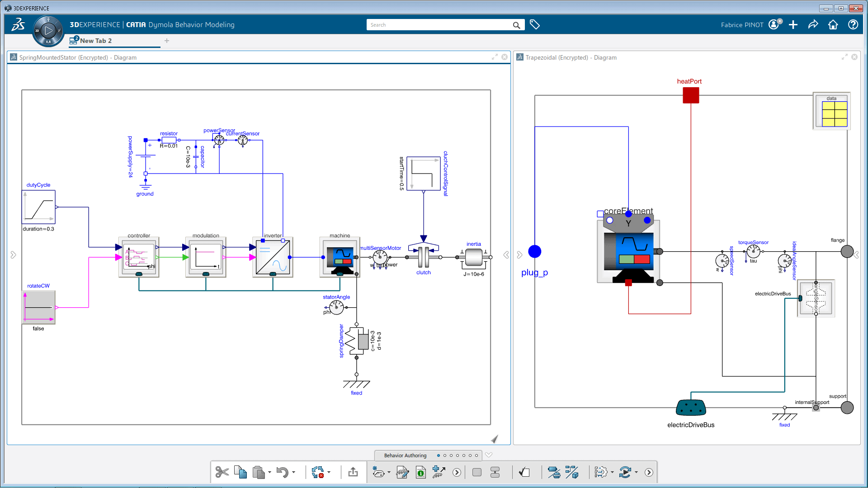868x488 pixels.
Task: Maximize the SpringMountedStator diagram panel
Action: [x=495, y=57]
